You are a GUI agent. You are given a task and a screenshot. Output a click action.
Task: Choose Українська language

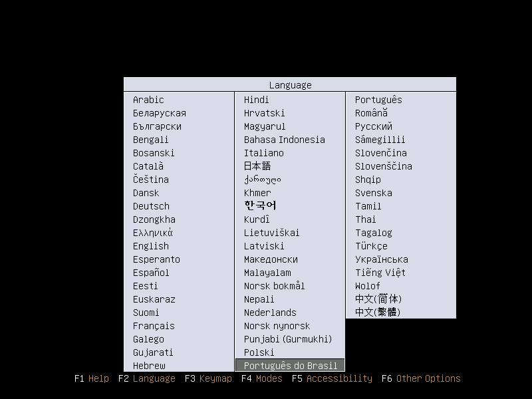[382, 259]
